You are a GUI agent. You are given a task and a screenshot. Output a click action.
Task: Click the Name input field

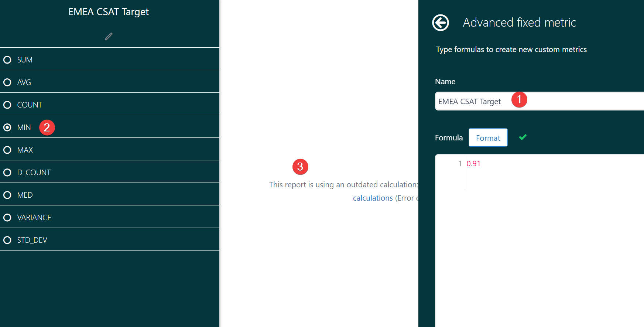(576, 102)
